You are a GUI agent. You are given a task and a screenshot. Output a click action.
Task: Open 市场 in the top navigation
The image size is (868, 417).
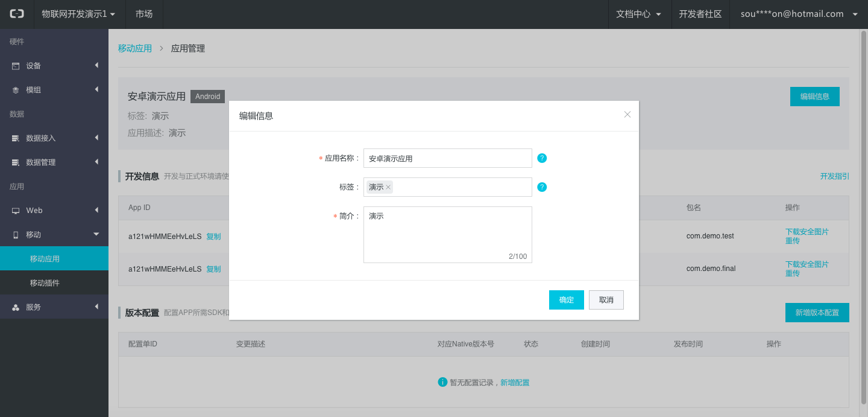144,14
